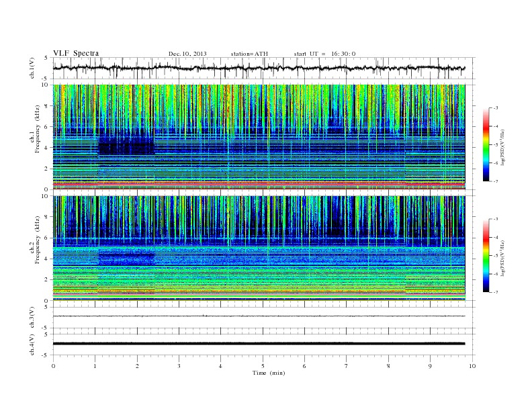532x411 pixels.
Task: Click the time axis tick label '10'
Action: click(472, 366)
